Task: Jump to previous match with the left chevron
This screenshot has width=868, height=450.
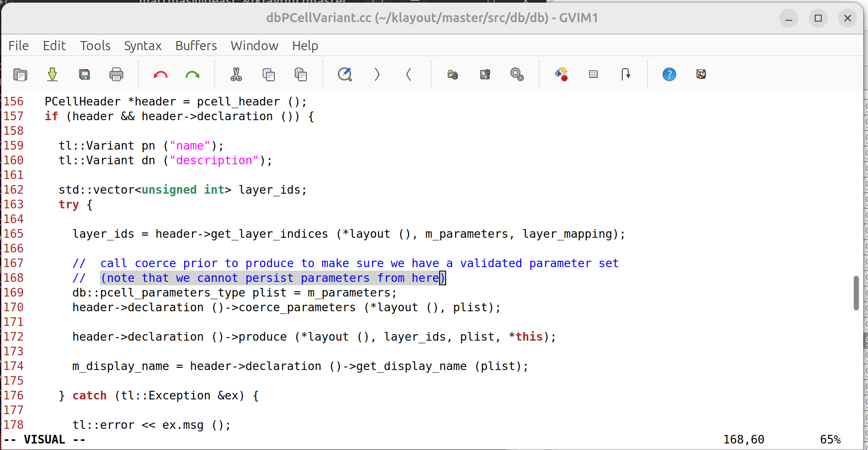Action: click(408, 75)
